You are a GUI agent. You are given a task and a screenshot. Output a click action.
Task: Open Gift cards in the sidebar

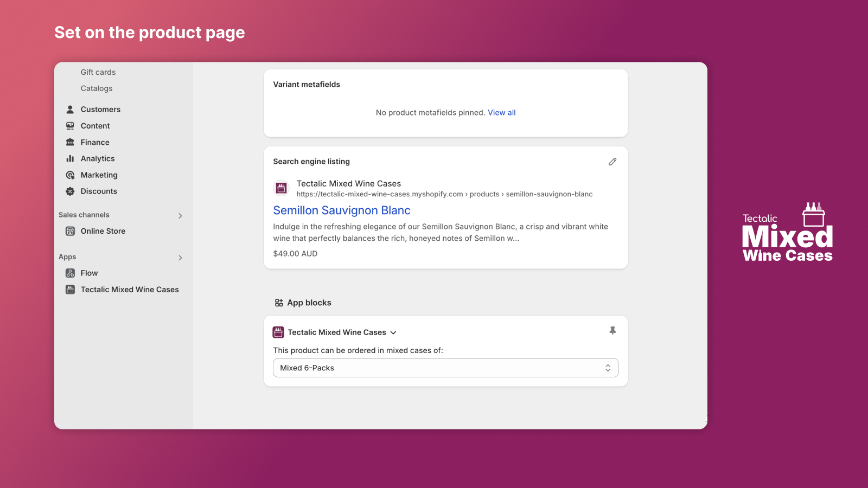point(98,72)
